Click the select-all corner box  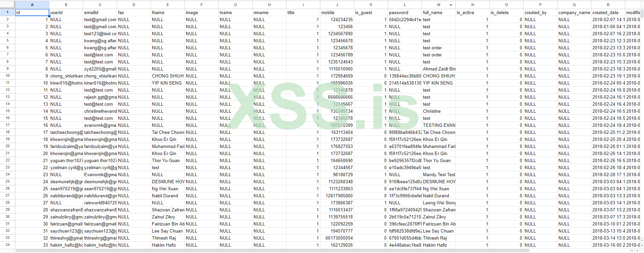click(7, 5)
